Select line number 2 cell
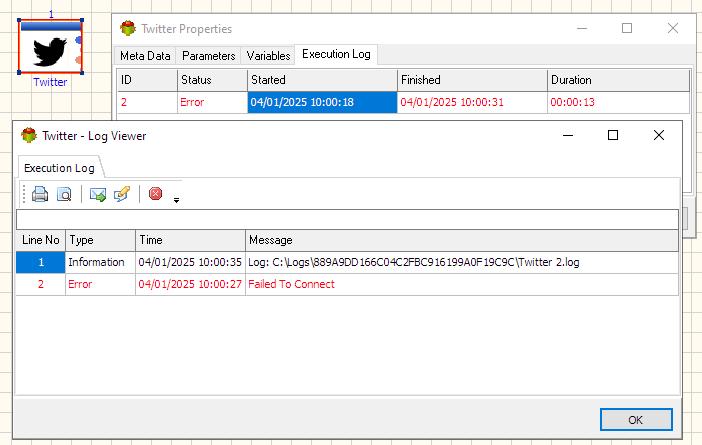 click(x=41, y=284)
